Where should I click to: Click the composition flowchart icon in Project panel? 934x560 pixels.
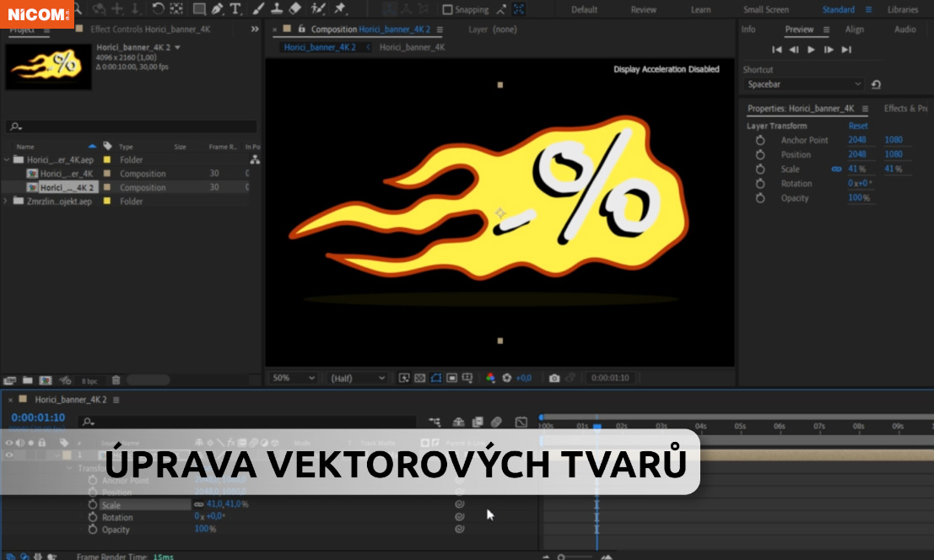tap(255, 159)
